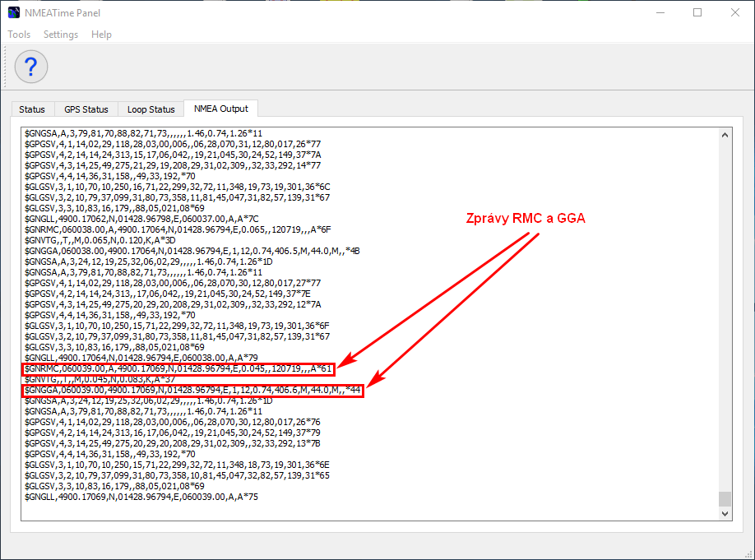Image resolution: width=755 pixels, height=560 pixels.
Task: Open the Tools menu
Action: (19, 35)
